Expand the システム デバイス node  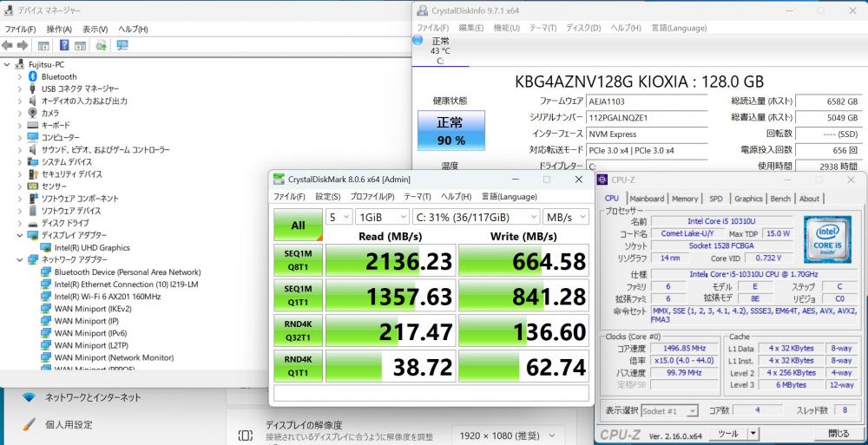click(20, 161)
